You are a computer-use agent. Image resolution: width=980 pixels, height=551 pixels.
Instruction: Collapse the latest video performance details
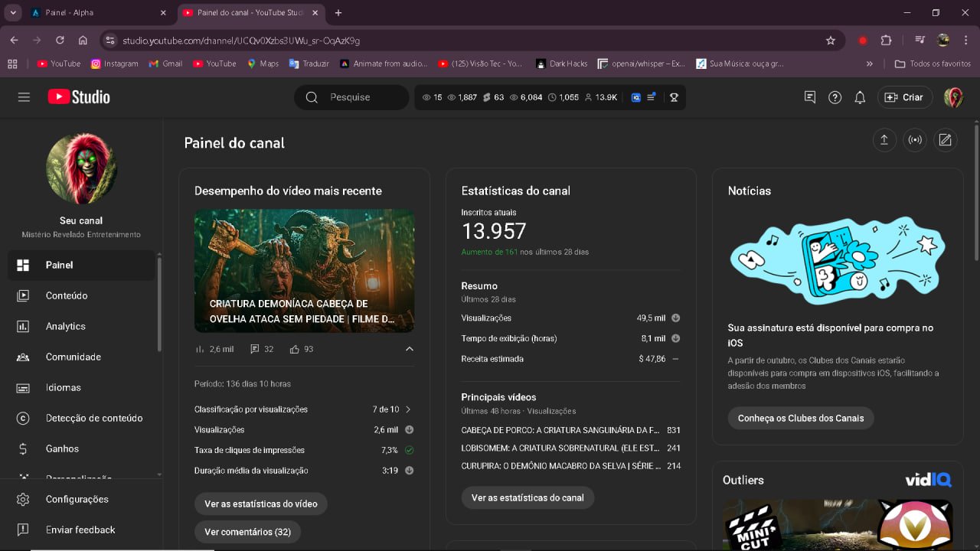(409, 349)
